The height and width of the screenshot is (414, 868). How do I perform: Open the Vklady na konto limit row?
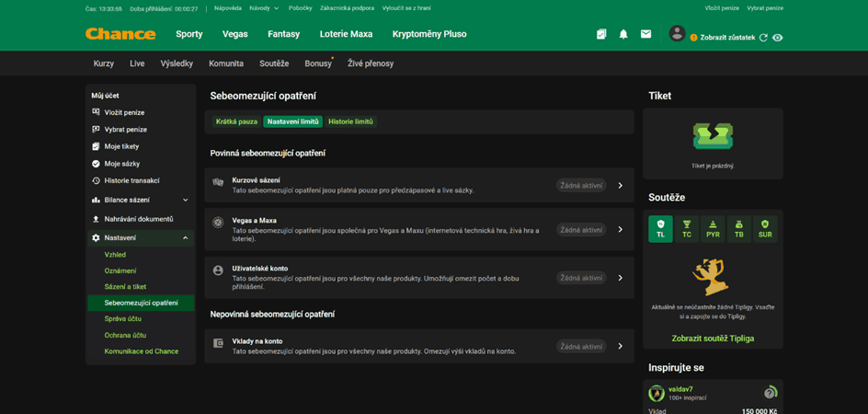point(419,347)
